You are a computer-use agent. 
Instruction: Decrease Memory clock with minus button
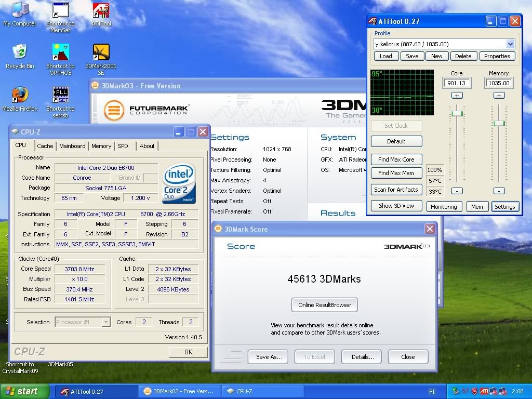[499, 191]
